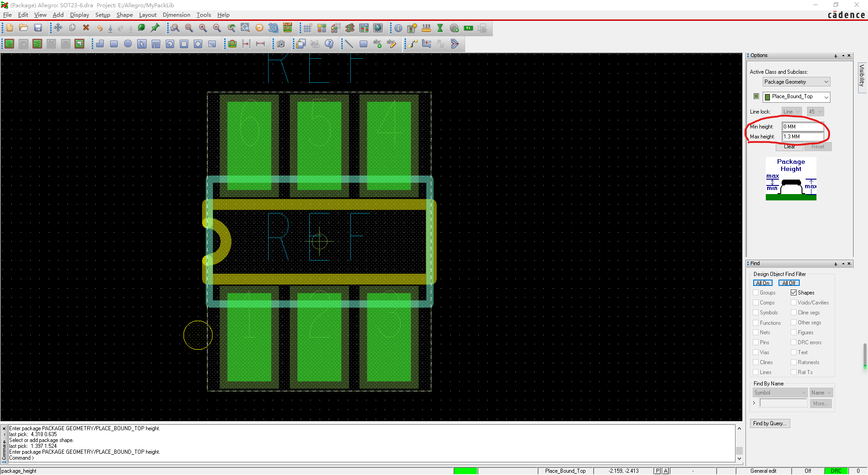This screenshot has width=868, height=475.
Task: Check the Text checkbox in Find filter
Action: point(793,352)
